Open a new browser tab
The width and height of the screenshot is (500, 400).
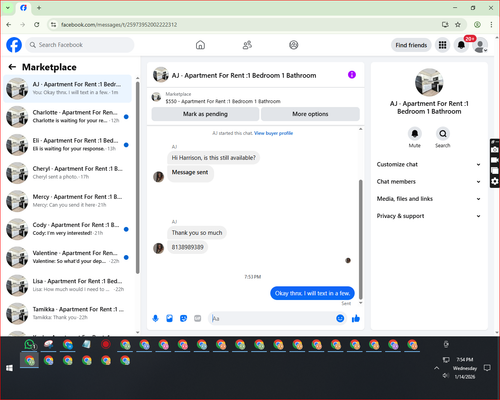[39, 8]
